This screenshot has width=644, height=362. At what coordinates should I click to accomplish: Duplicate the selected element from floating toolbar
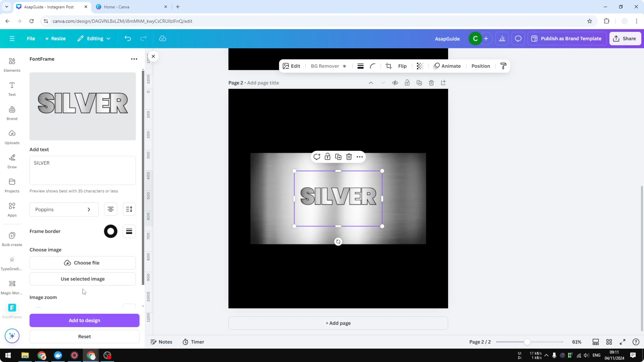[338, 157]
